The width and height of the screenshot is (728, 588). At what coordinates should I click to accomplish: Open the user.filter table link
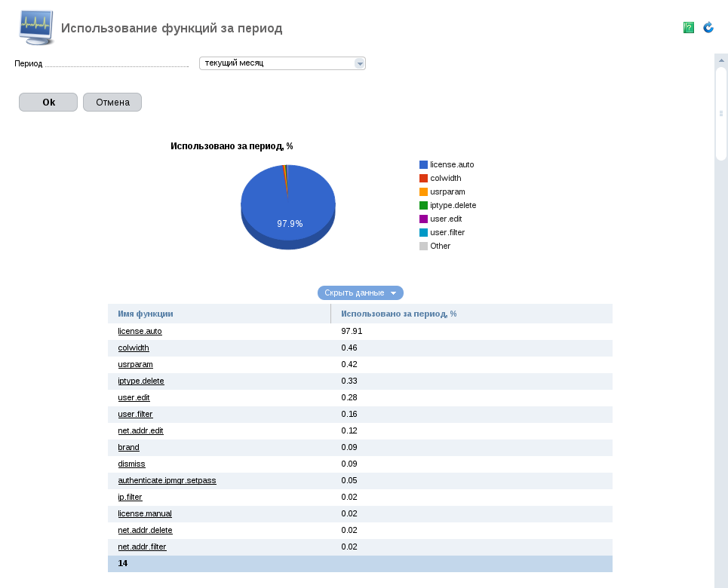pyautogui.click(x=135, y=415)
